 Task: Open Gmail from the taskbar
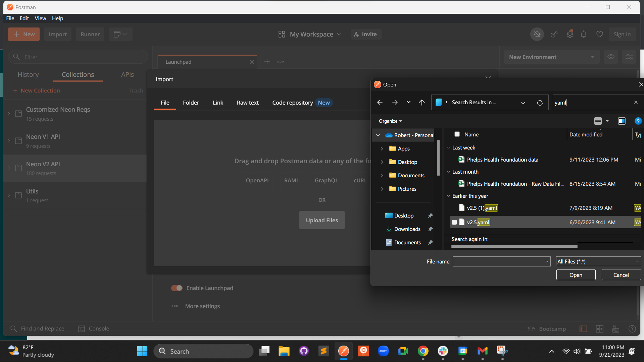click(483, 351)
